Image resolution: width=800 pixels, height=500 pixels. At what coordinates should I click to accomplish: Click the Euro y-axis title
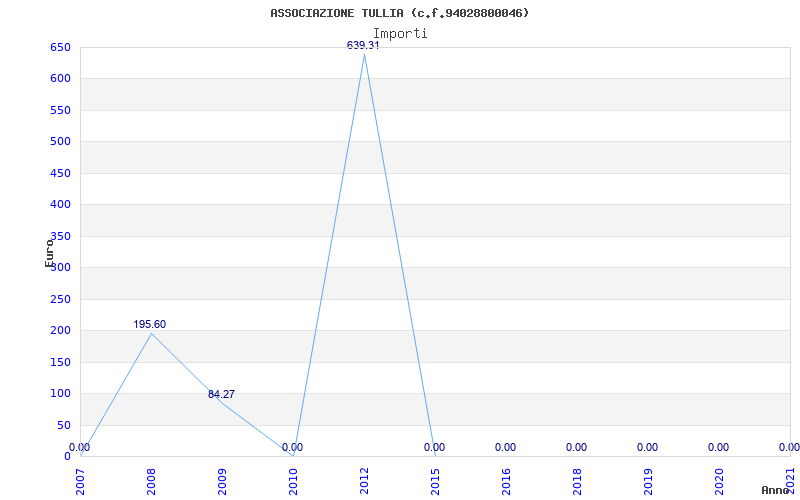(49, 253)
